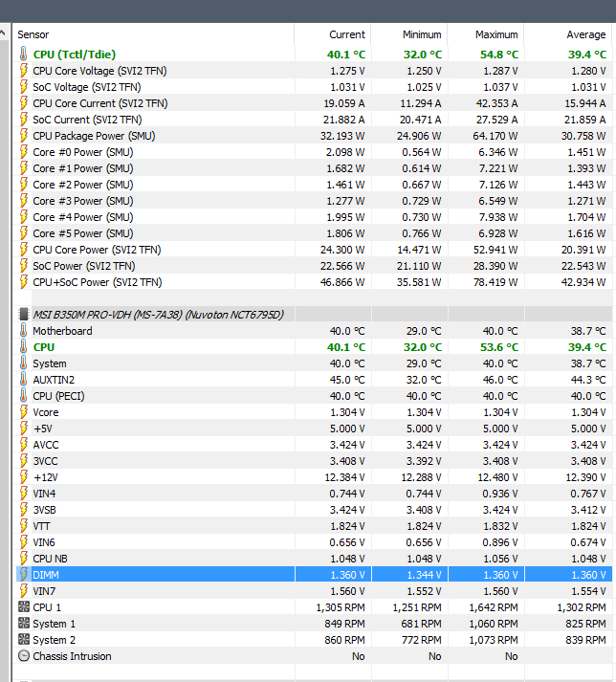This screenshot has width=616, height=682.
Task: Click the 54.8 °C maximum Tctl/Tdie value
Action: 499,55
